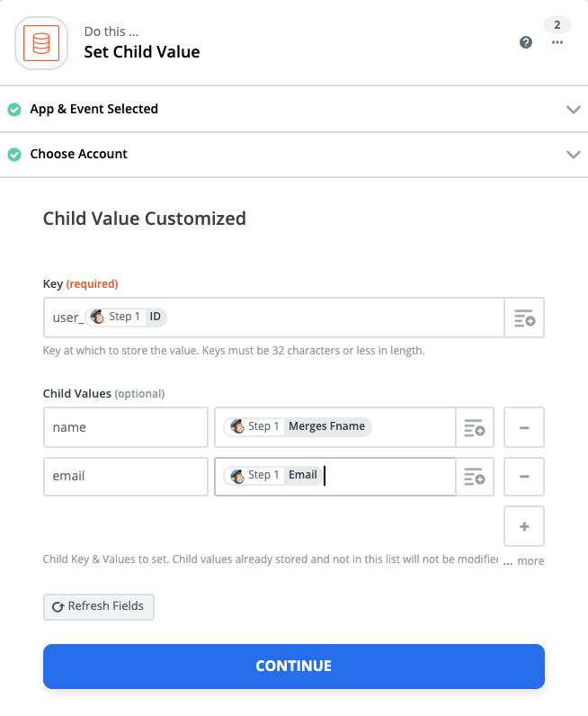The height and width of the screenshot is (716, 588).
Task: Click the Key input field
Action: coord(333,318)
